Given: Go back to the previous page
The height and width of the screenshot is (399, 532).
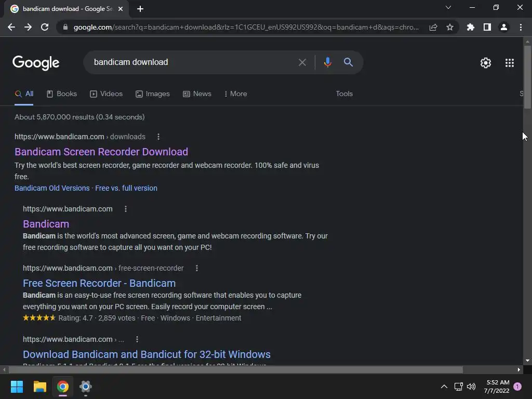Looking at the screenshot, I should click(x=11, y=27).
